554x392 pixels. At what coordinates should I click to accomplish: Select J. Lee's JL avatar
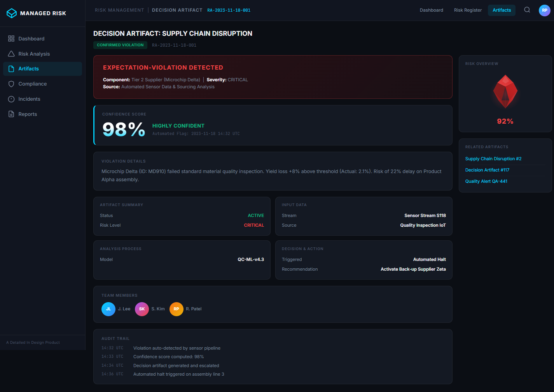[108, 309]
